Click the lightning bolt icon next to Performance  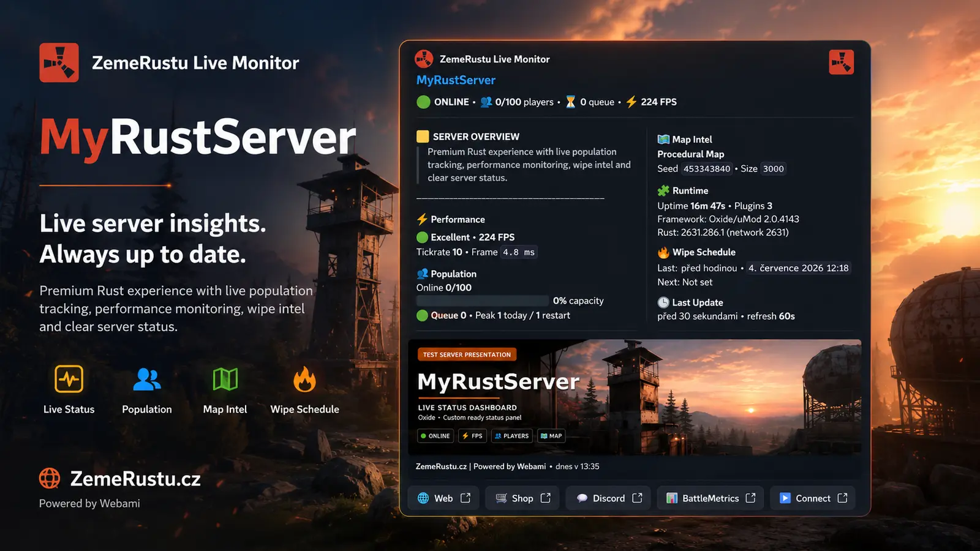click(422, 219)
